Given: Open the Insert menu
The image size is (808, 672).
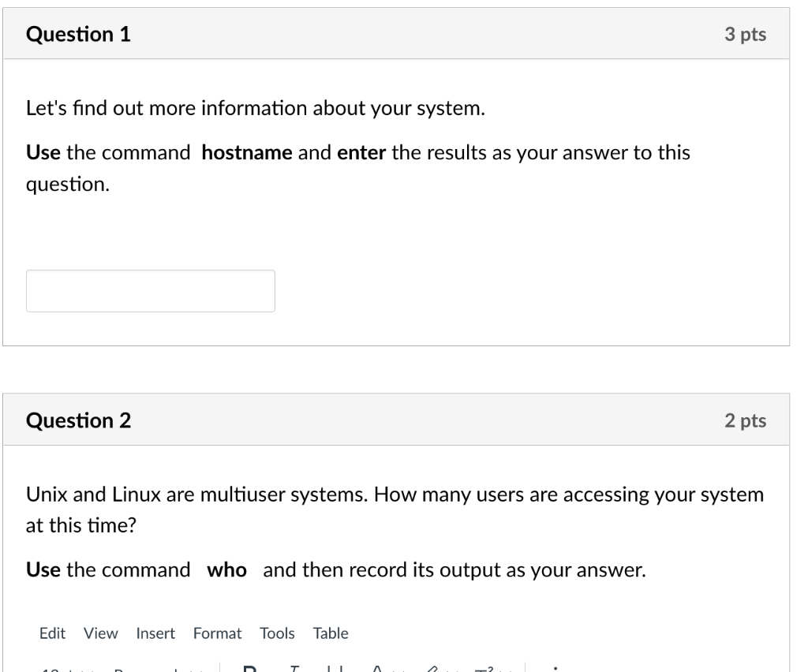Looking at the screenshot, I should 155,633.
